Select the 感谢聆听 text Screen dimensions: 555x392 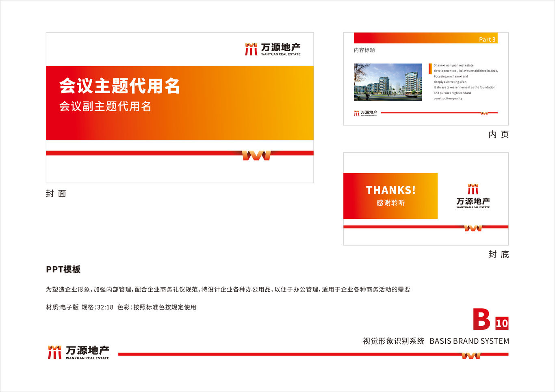coord(390,202)
